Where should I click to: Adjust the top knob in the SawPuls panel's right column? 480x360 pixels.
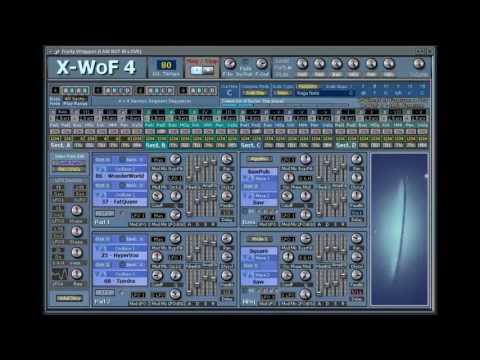[x=357, y=160]
